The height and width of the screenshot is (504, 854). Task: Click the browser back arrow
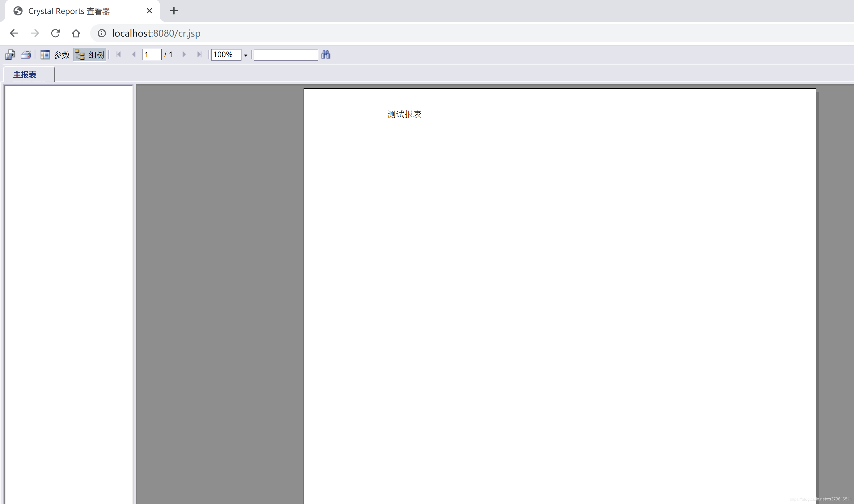(x=14, y=33)
